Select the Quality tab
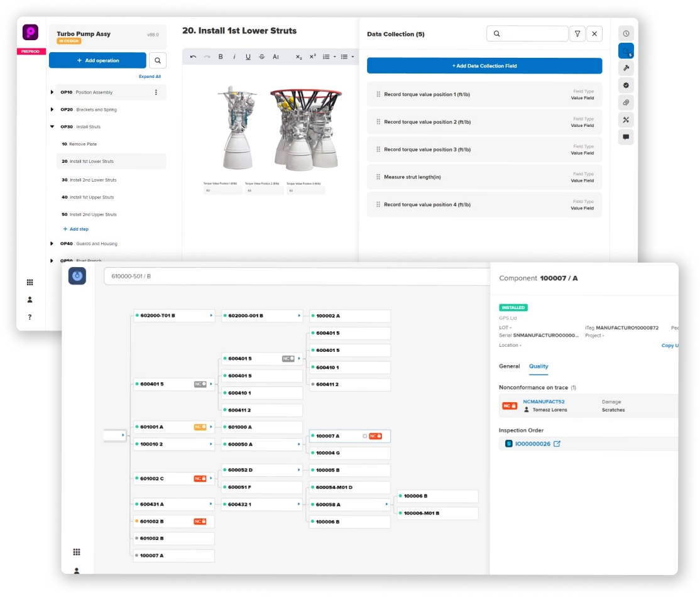The height and width of the screenshot is (597, 700). pyautogui.click(x=539, y=366)
